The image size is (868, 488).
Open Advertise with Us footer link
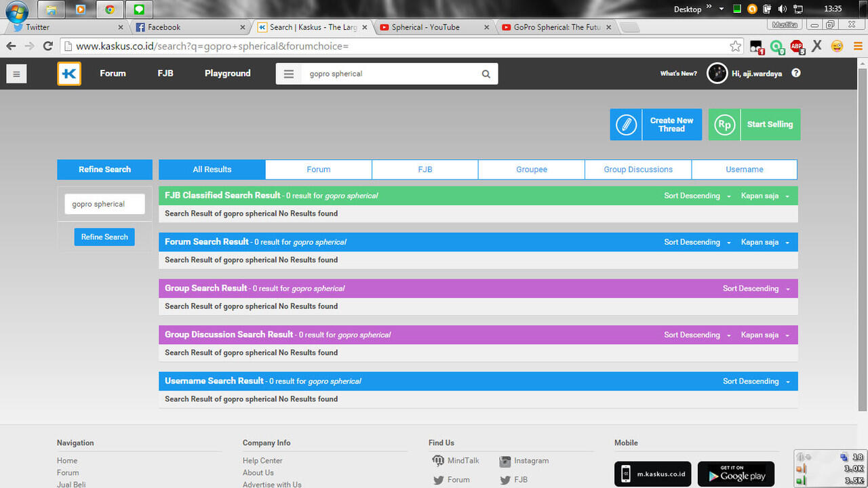272,484
